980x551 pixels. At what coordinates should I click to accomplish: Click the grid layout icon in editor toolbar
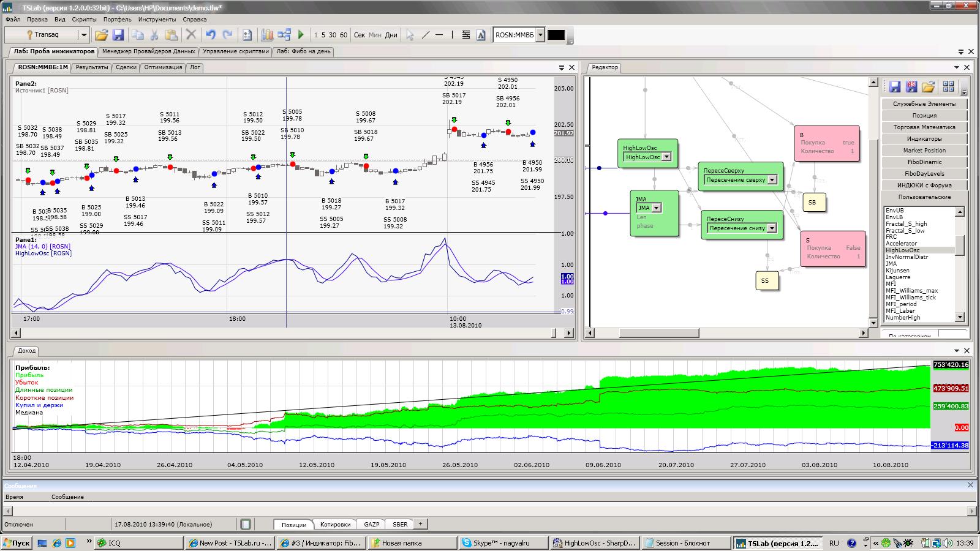(948, 86)
